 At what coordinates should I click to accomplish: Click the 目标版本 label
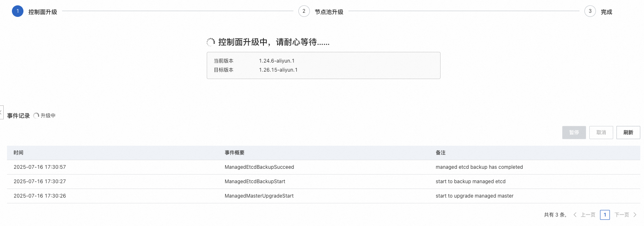(x=224, y=70)
